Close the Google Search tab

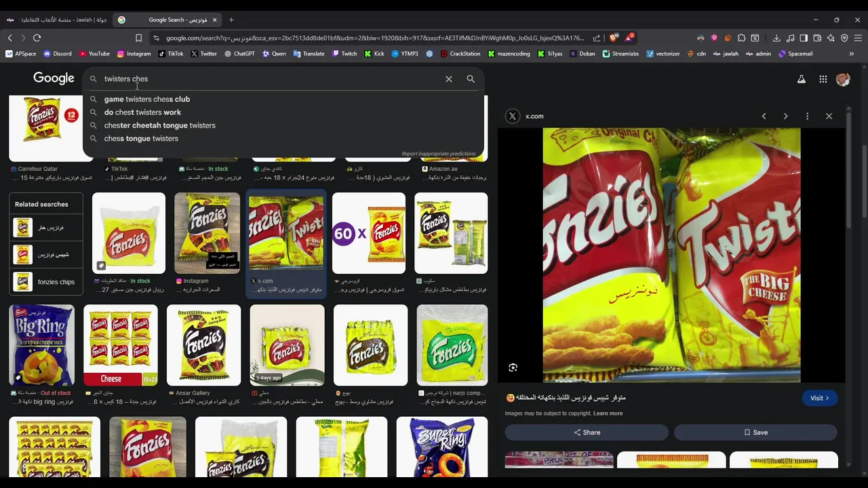[x=214, y=20]
